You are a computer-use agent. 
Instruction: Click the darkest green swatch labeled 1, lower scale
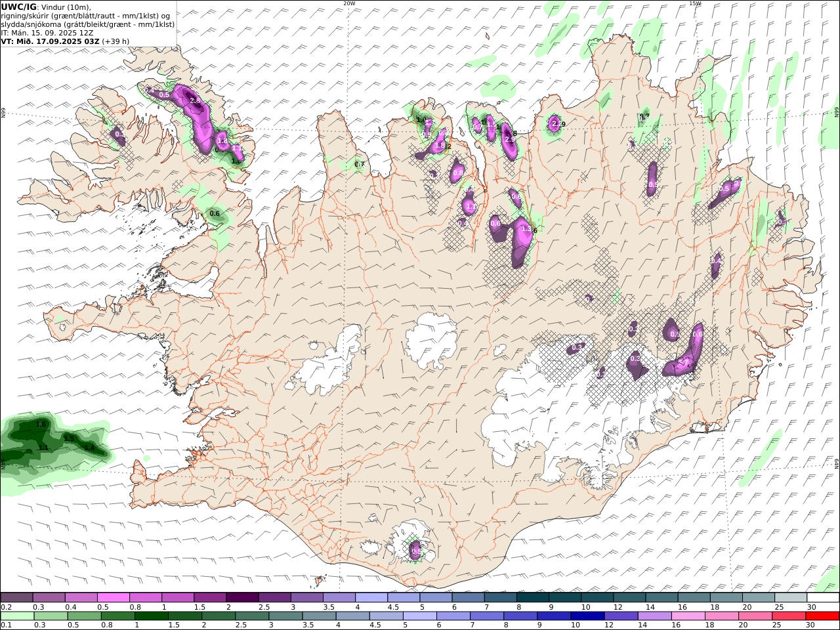152,616
